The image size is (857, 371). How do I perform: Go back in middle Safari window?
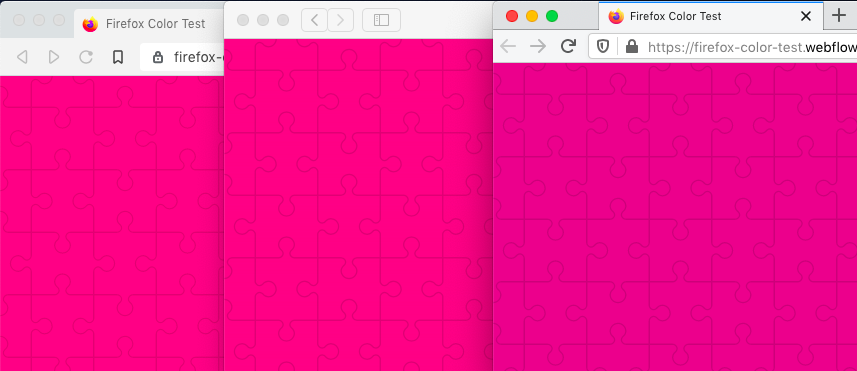click(x=314, y=20)
